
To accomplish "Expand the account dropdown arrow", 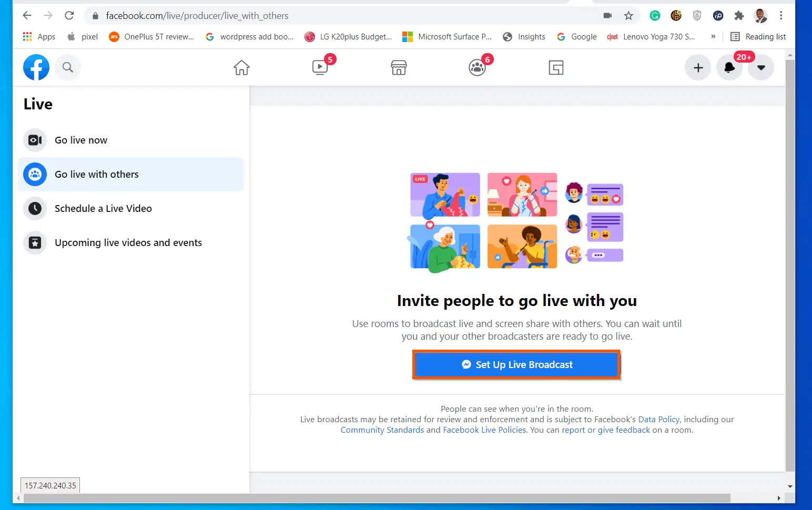I will point(761,67).
